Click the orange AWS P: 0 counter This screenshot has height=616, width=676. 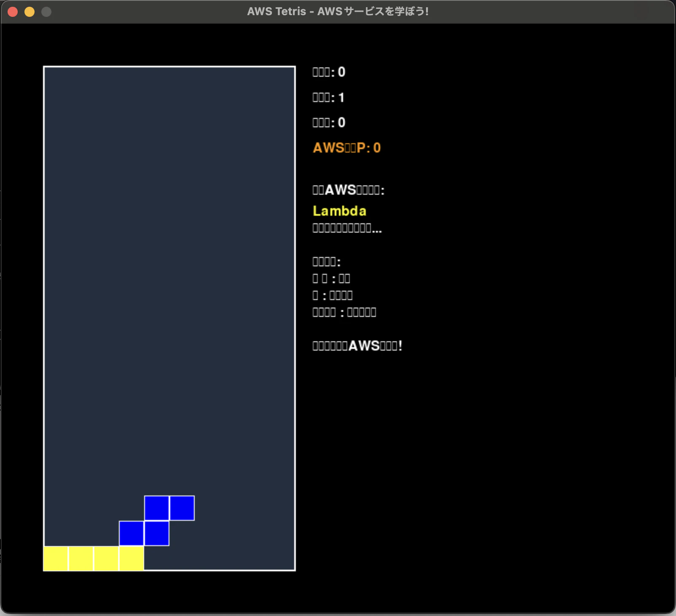pyautogui.click(x=347, y=147)
